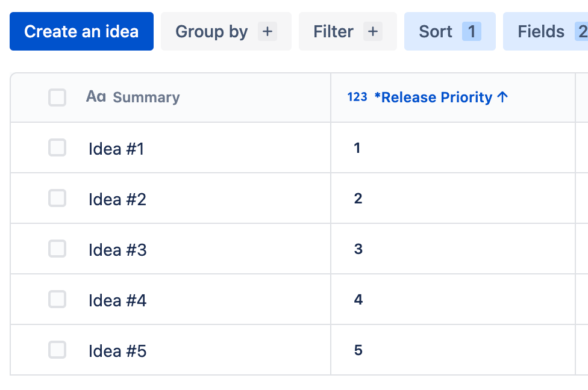The height and width of the screenshot is (390, 588).
Task: Click the plus icon on Group by
Action: click(x=267, y=31)
